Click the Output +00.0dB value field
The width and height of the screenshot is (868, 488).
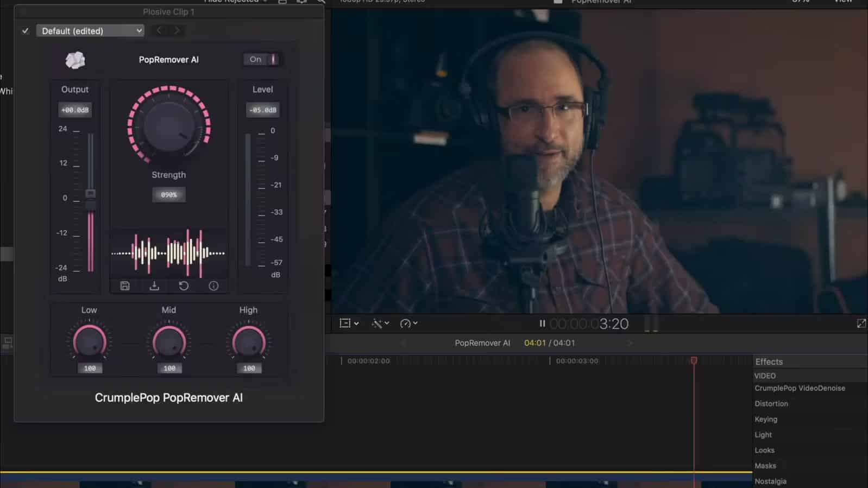pos(75,110)
